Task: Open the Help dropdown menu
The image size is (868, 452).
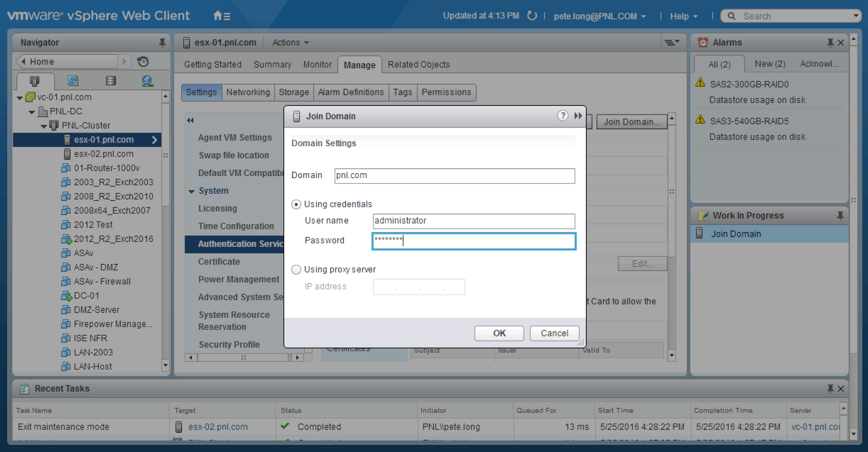Action: (x=683, y=16)
